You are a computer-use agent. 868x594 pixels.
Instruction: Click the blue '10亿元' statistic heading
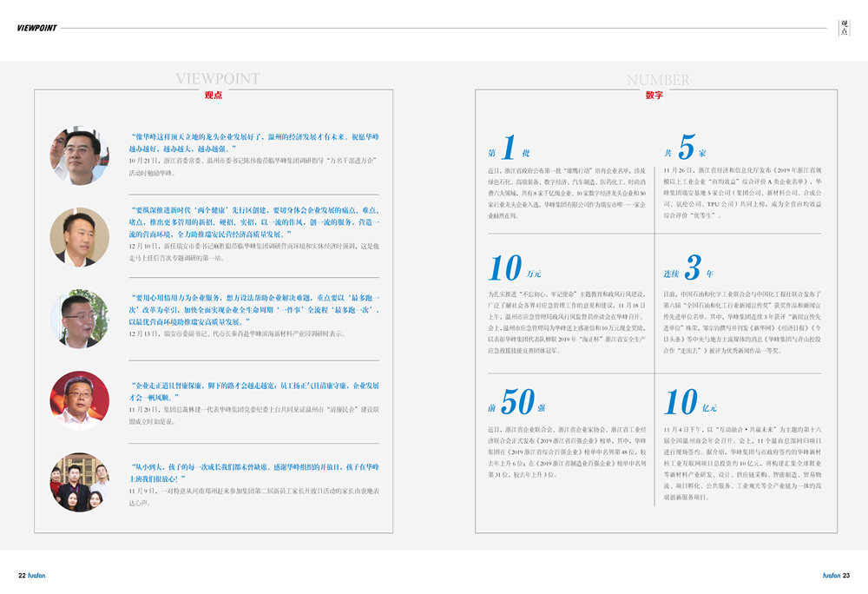pos(691,402)
